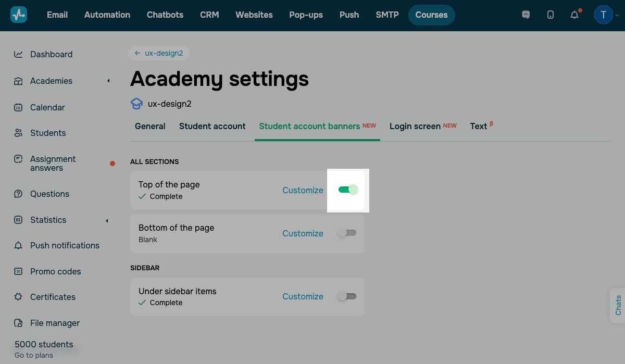Open the Chats side panel tab
The height and width of the screenshot is (364, 625).
tap(618, 305)
